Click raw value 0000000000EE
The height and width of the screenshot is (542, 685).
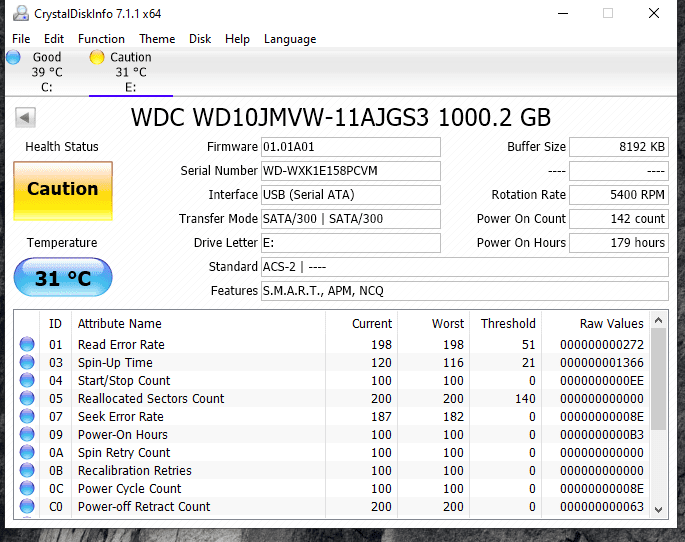[x=602, y=380]
